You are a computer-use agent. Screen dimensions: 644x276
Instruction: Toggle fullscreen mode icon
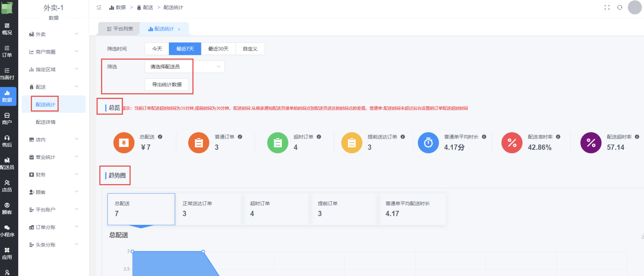click(607, 7)
